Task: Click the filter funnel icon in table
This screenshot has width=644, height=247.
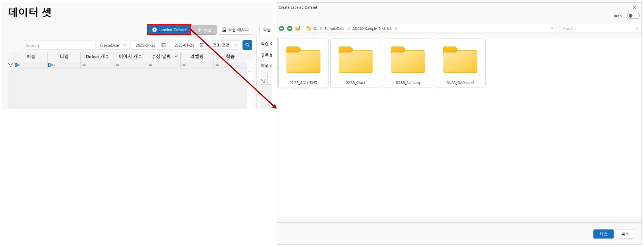Action: (11, 65)
